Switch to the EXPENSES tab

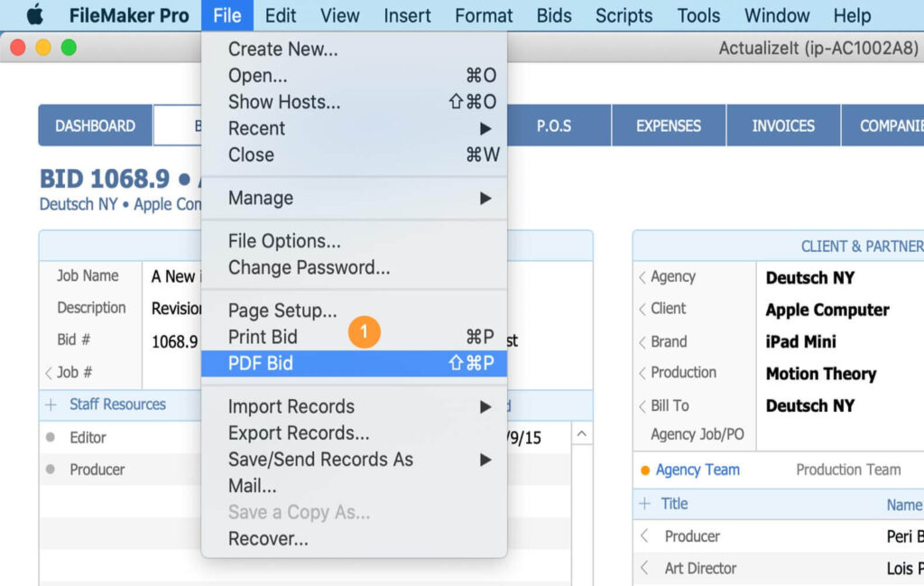669,126
